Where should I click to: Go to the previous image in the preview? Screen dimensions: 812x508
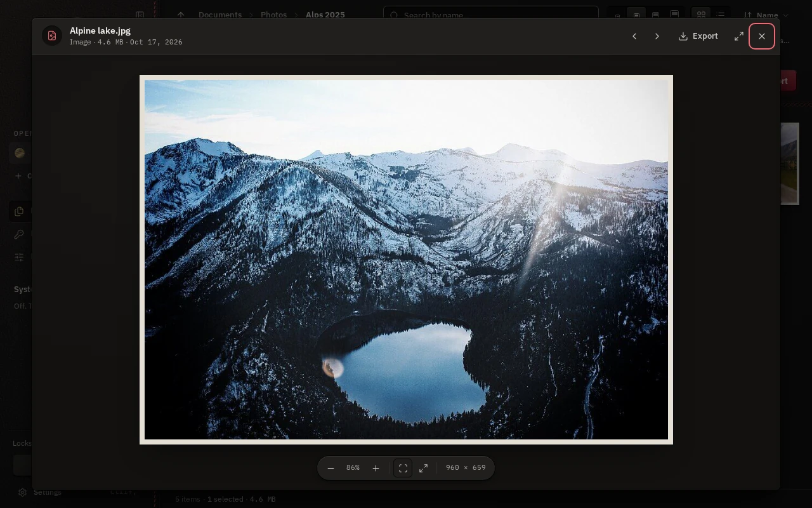click(x=634, y=36)
